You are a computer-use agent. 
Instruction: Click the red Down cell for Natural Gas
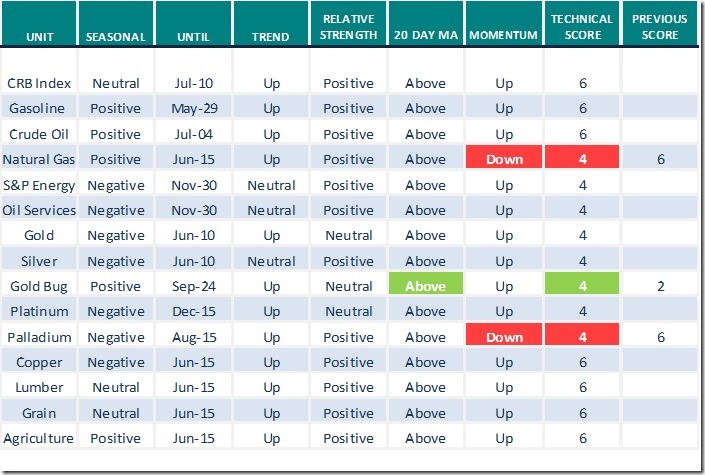click(x=504, y=159)
